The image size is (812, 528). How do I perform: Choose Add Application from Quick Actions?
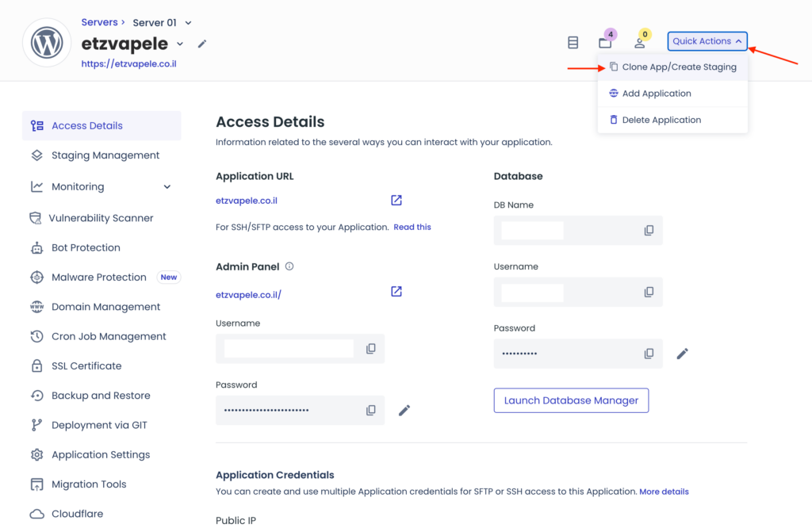[672, 94]
